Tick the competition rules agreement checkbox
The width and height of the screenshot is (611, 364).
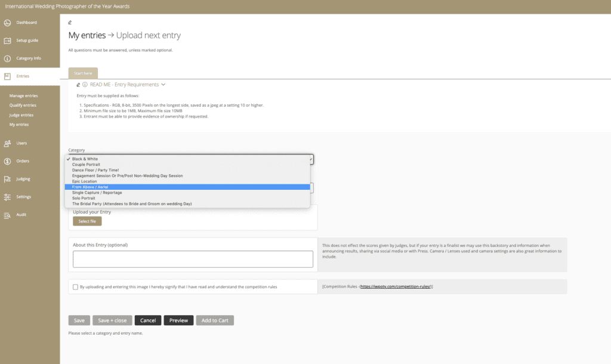pos(75,287)
